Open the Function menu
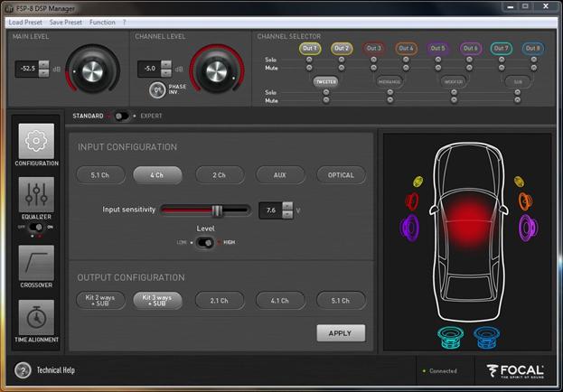The image size is (563, 392). point(101,21)
